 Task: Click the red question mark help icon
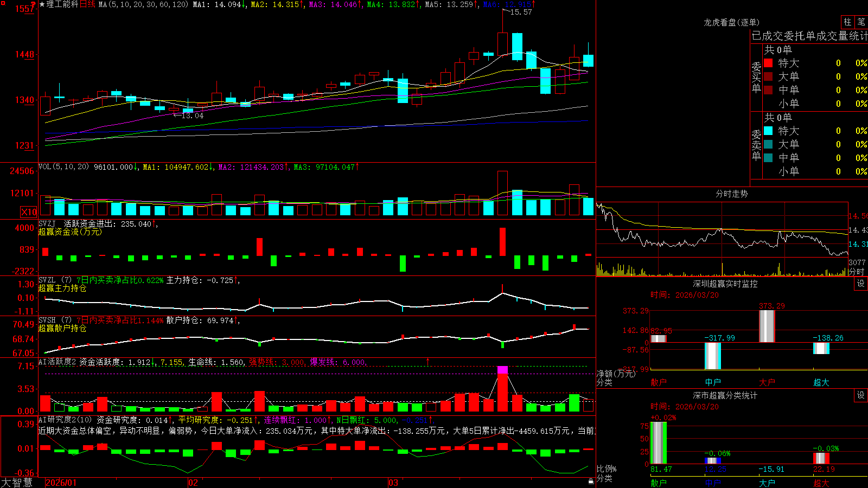coord(34,4)
